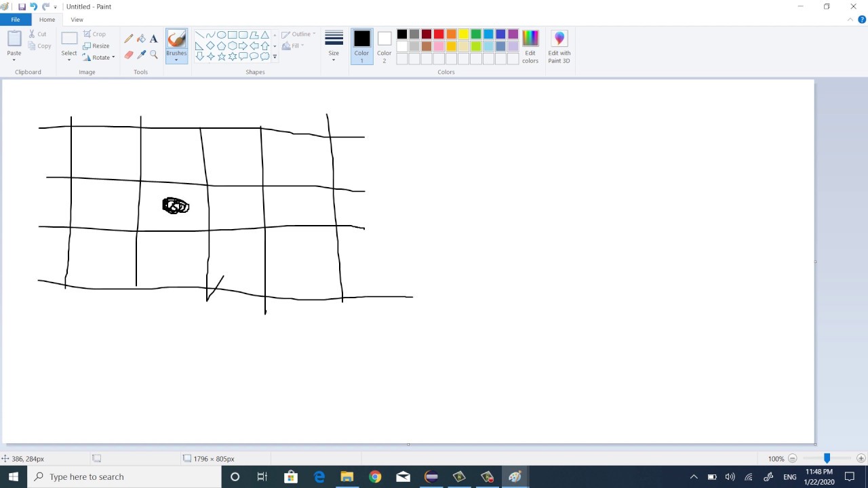The image size is (868, 488).
Task: Click the taskbar search box
Action: [124, 476]
